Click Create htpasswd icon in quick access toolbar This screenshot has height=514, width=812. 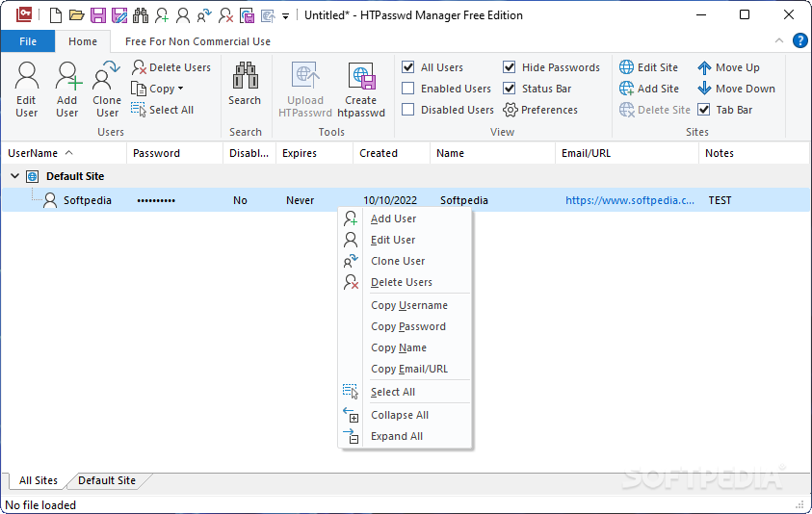[247, 15]
